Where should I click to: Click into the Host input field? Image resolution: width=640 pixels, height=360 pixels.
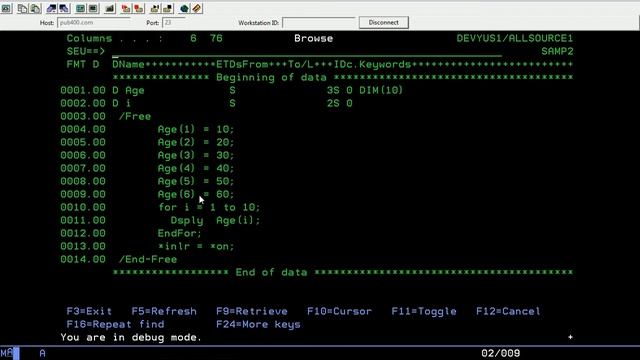(94, 23)
